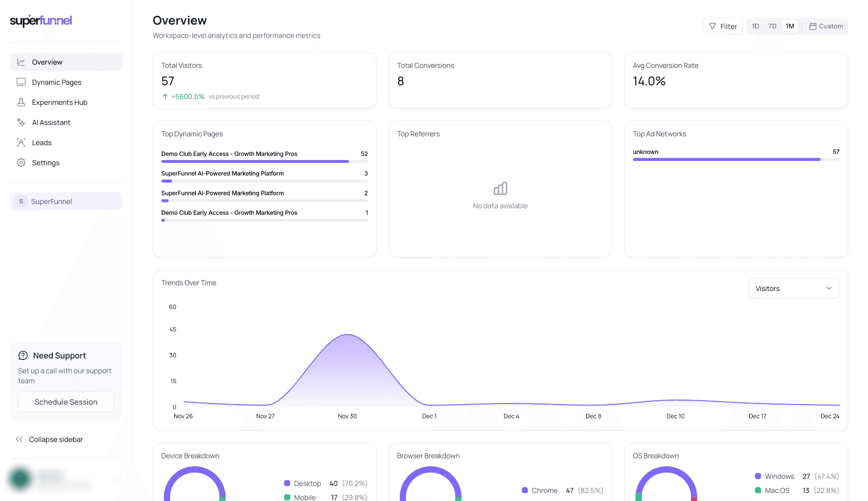Click the purple Desktop legend swatch
This screenshot has width=868, height=501.
tap(287, 483)
